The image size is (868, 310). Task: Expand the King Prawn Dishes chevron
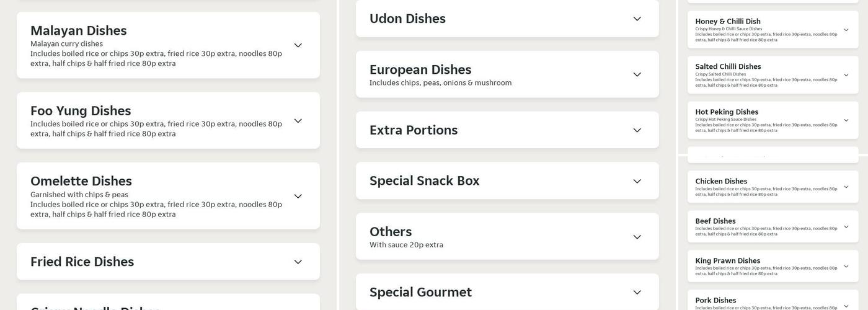846,267
